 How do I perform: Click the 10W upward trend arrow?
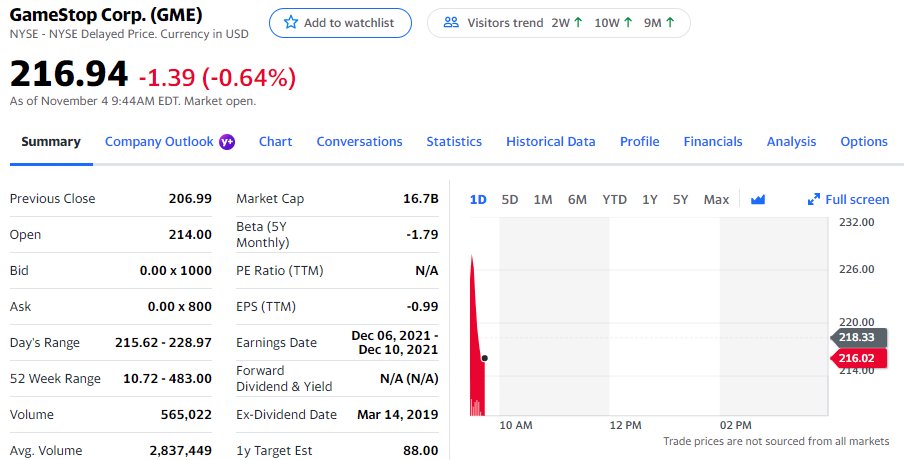coord(628,22)
